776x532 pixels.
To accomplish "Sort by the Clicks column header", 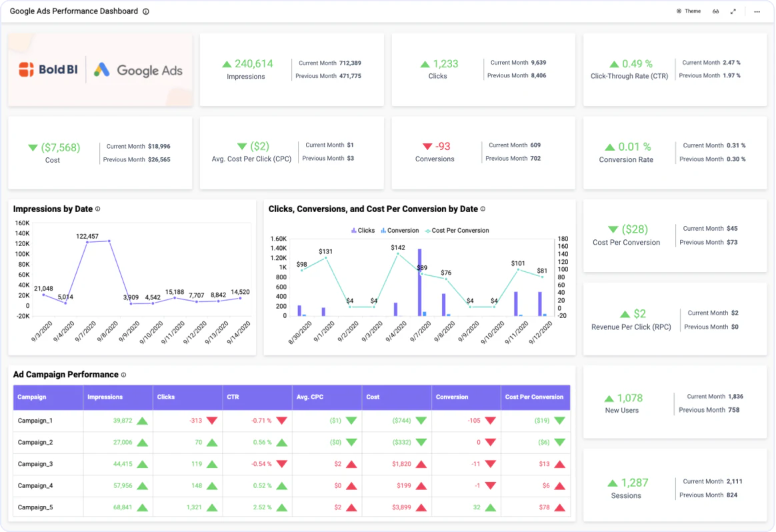I will (x=187, y=397).
